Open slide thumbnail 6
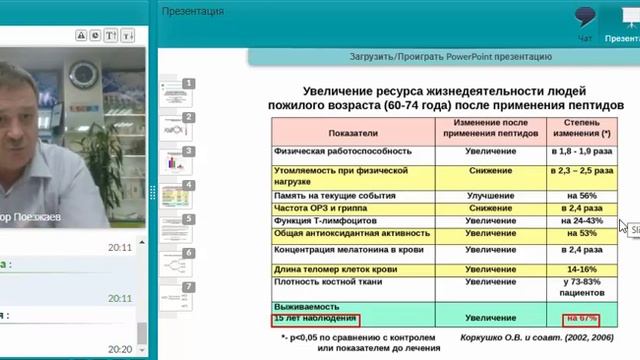 point(177,262)
